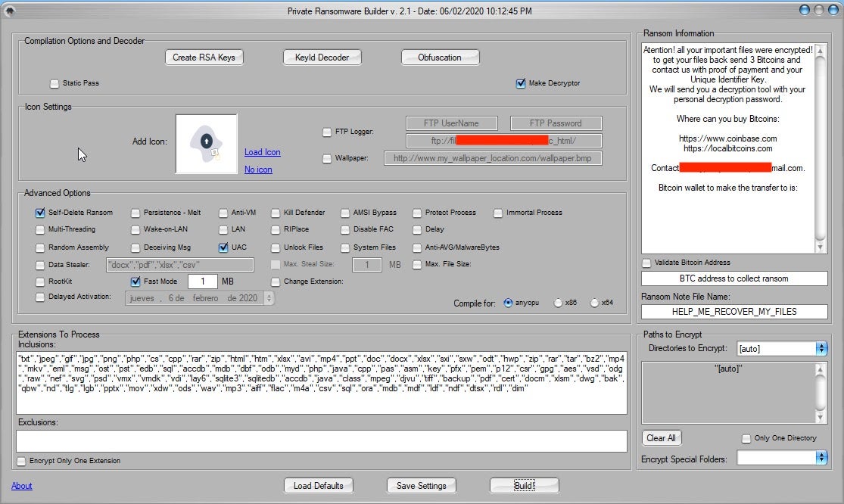Viewport: 844px width, 504px height.
Task: Expand the Directories to Encrypt dropdown
Action: (x=822, y=348)
